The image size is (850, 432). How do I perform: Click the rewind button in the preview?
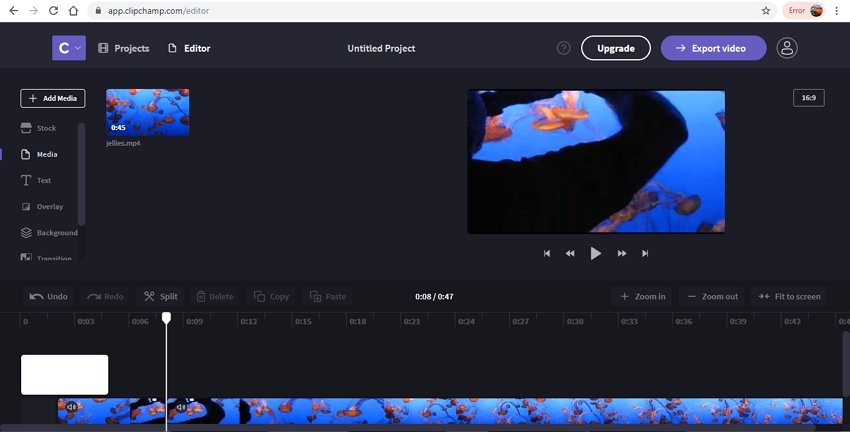(x=570, y=253)
